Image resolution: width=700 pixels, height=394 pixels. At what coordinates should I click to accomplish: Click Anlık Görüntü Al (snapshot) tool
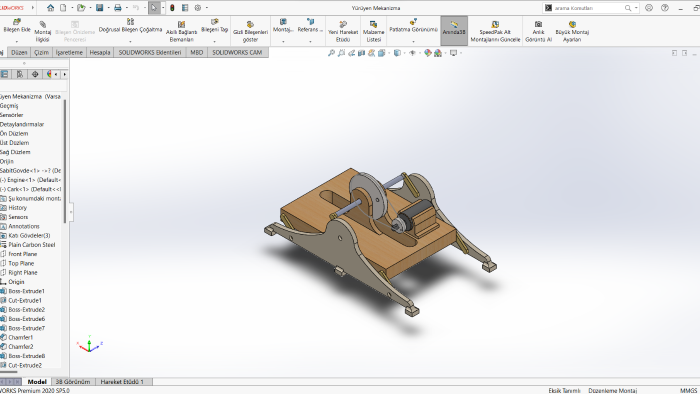(x=538, y=31)
